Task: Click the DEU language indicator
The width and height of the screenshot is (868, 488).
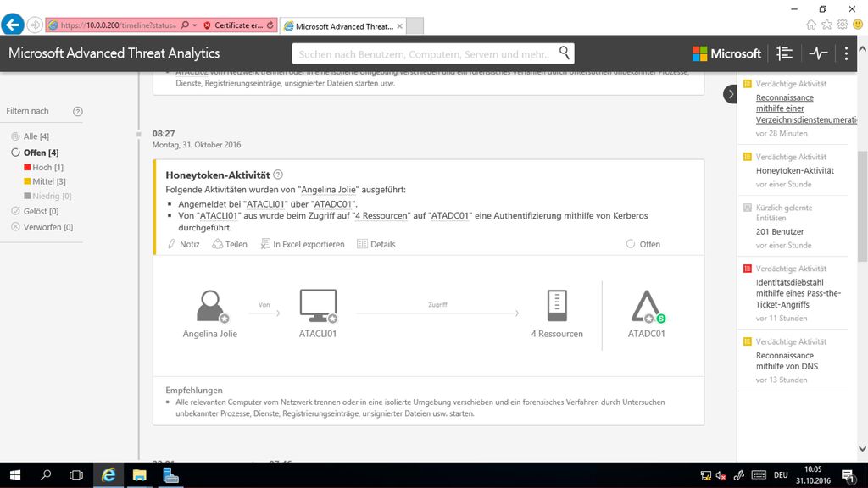Action: pyautogui.click(x=781, y=475)
